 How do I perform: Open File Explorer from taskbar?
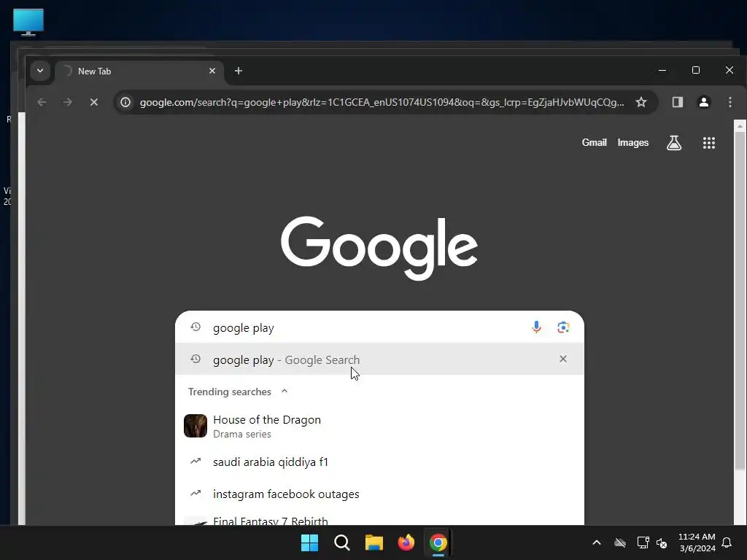point(374,542)
